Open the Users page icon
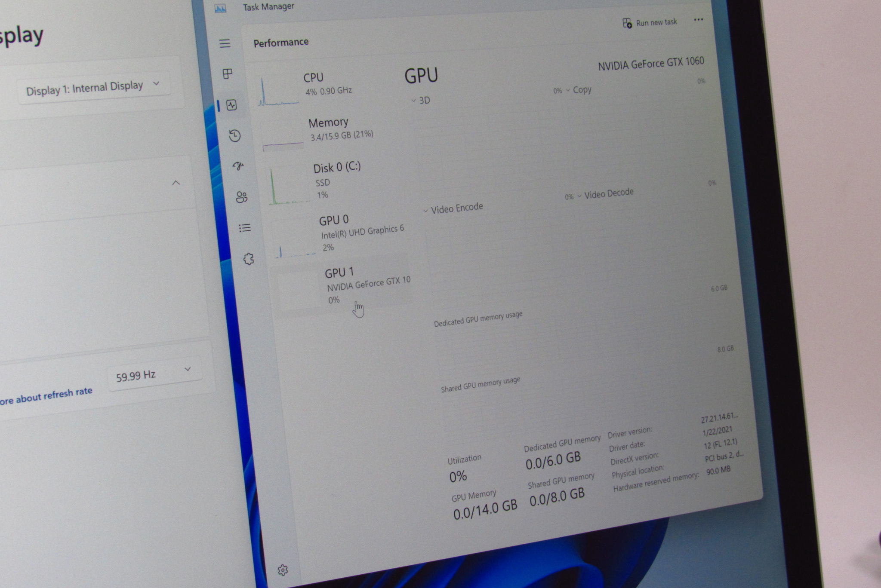The width and height of the screenshot is (881, 588). [x=241, y=197]
